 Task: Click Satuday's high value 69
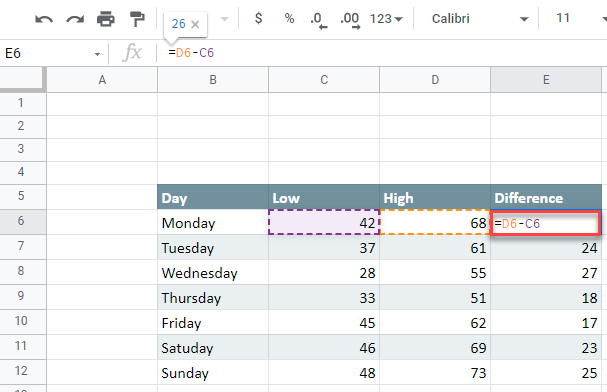435,347
